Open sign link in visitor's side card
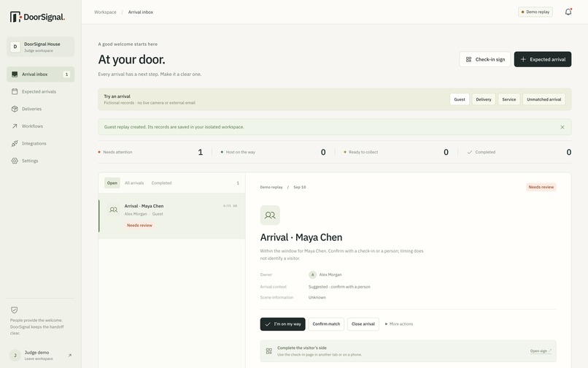 pos(541,351)
